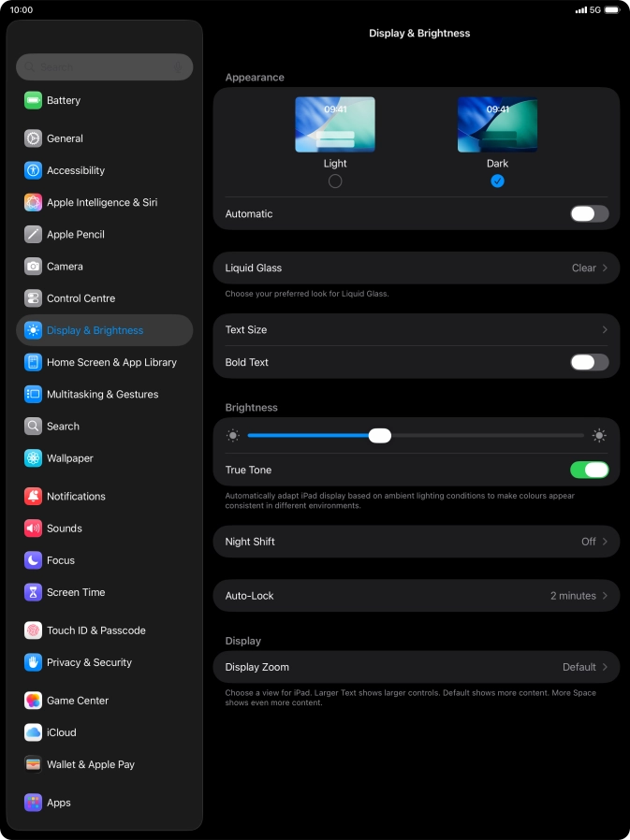630x840 pixels.
Task: Open Night Shift settings
Action: pos(417,542)
